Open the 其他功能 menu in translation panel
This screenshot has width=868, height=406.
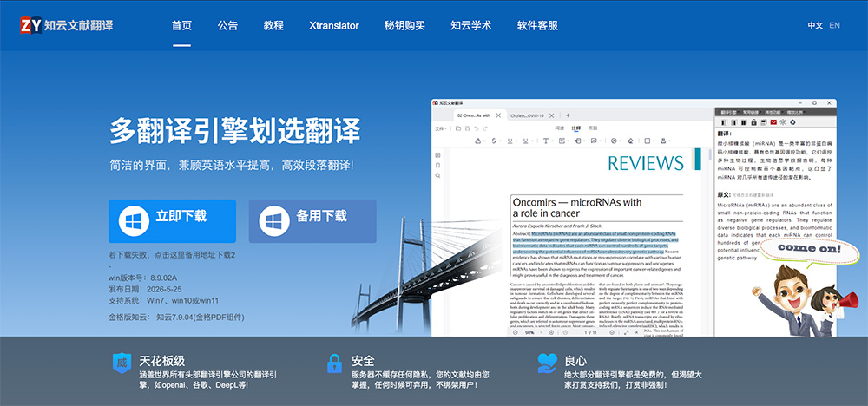(x=773, y=112)
